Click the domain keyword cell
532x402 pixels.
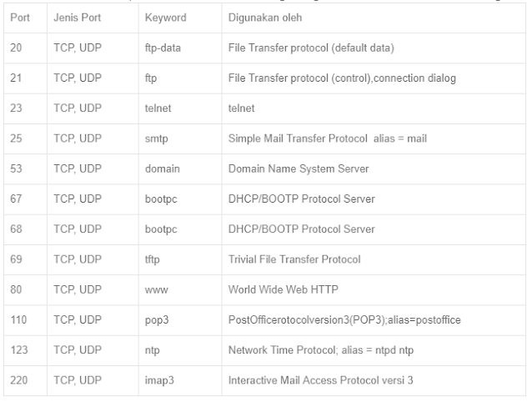161,168
